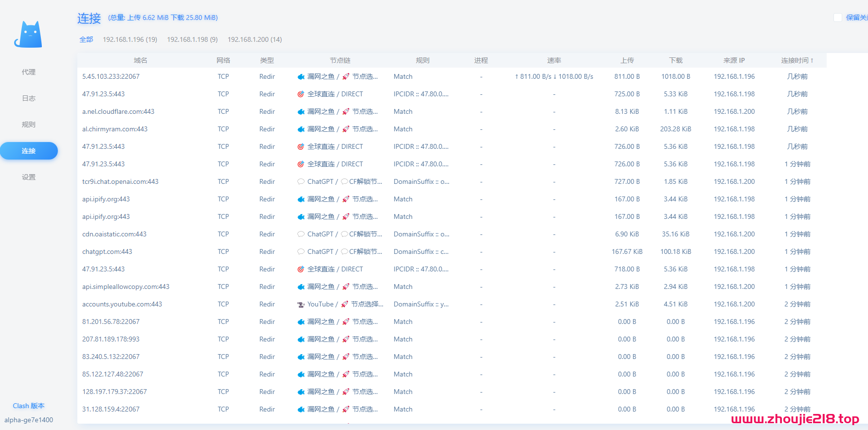The width and height of the screenshot is (868, 430).
Task: Click fish icon in al.chirmyram.com:443 row
Action: pyautogui.click(x=301, y=129)
